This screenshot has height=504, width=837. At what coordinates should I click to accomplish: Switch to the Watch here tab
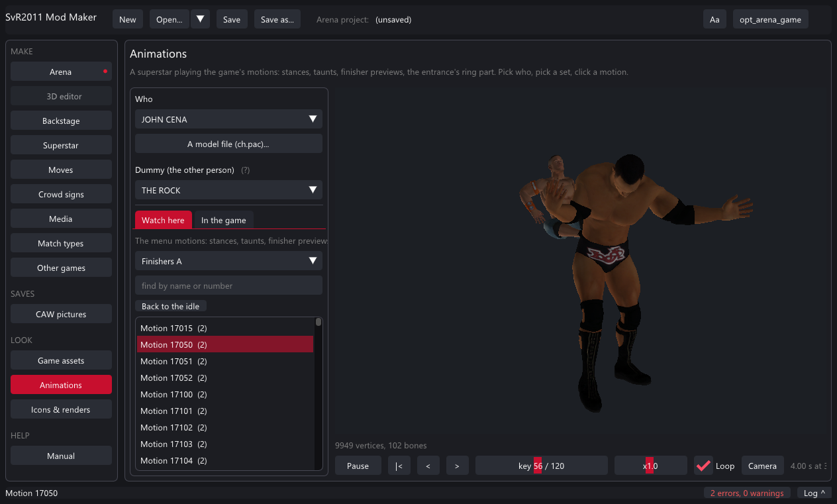pos(163,220)
